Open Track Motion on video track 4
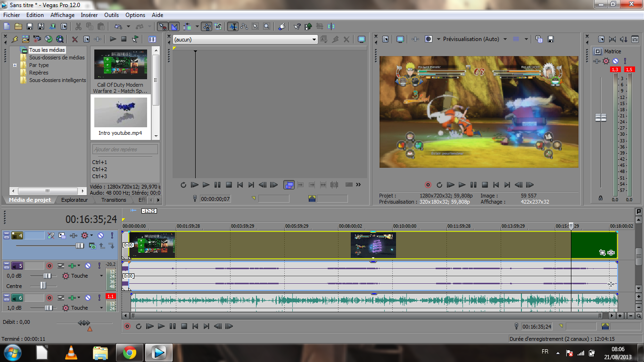This screenshot has height=362, width=644. (x=62, y=235)
